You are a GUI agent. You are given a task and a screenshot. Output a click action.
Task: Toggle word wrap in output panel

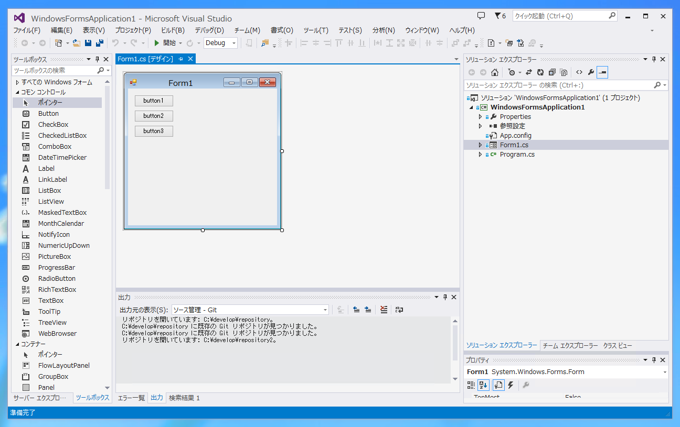[x=399, y=310]
